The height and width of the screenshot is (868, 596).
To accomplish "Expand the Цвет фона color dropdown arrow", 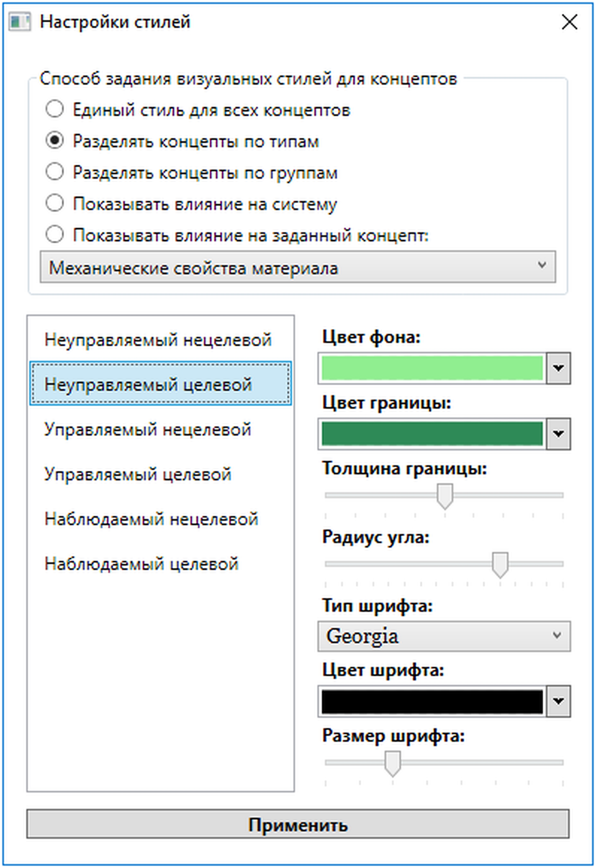I will (558, 368).
